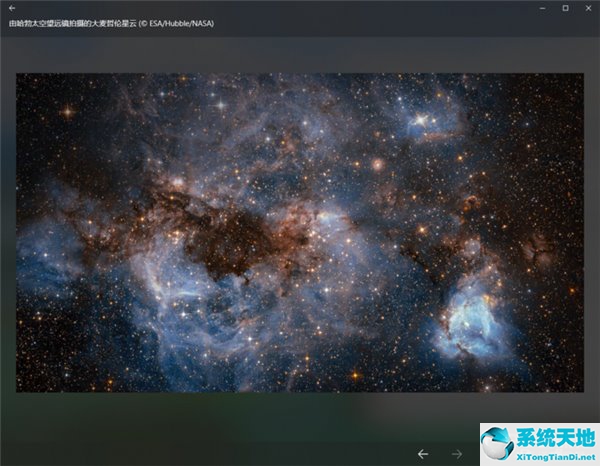This screenshot has width=600, height=466.
Task: Show the previous wallpaper image
Action: coord(423,454)
